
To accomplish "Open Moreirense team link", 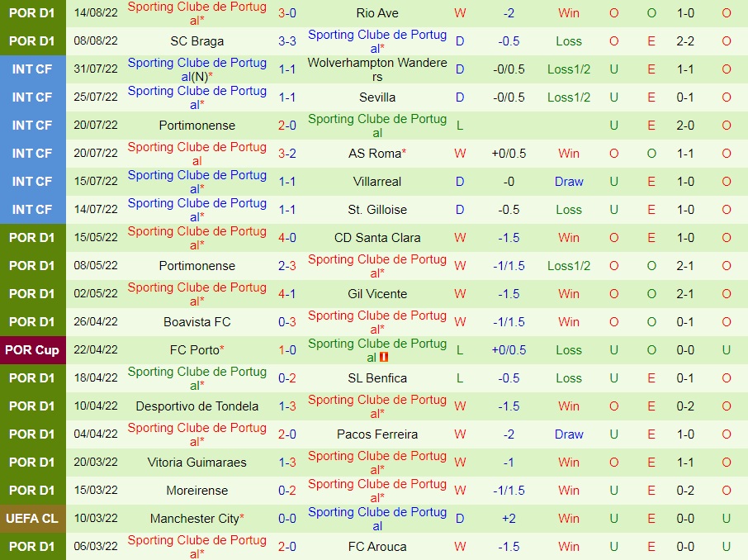I will click(x=197, y=491).
